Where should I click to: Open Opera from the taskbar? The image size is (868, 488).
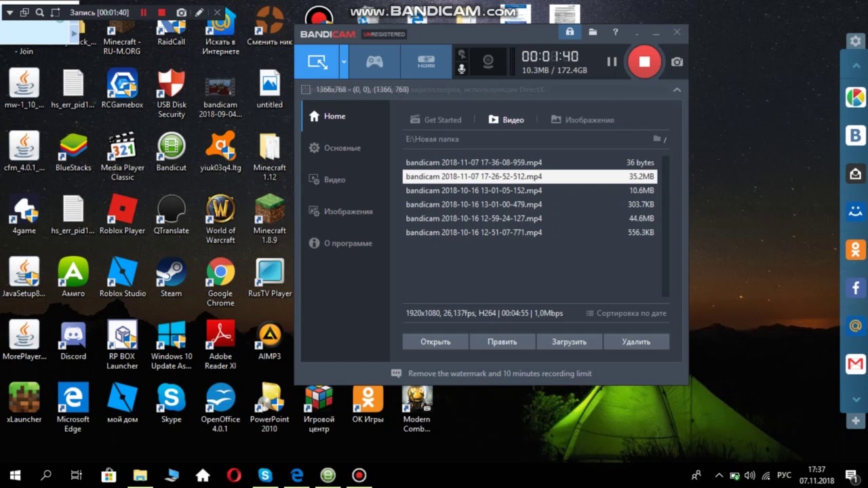[234, 475]
